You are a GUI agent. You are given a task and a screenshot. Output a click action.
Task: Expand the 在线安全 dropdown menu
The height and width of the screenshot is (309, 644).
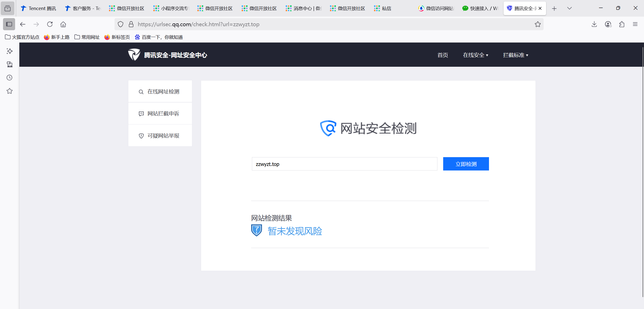(475, 55)
